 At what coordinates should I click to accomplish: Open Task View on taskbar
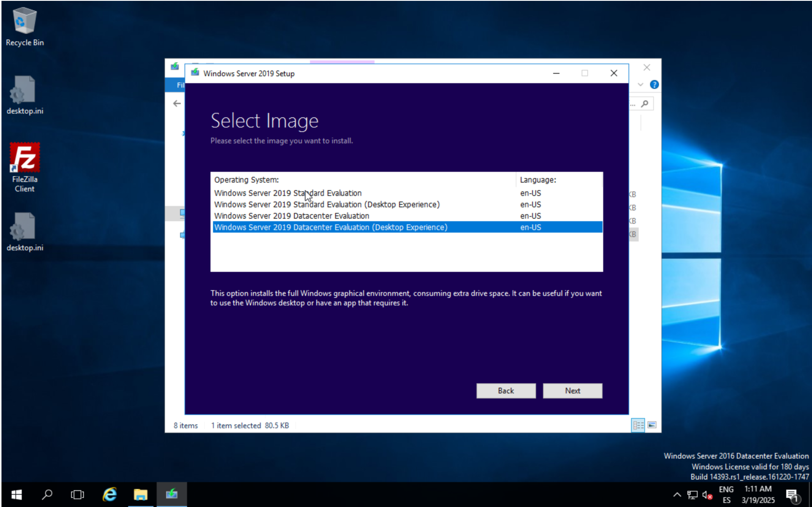click(x=77, y=494)
